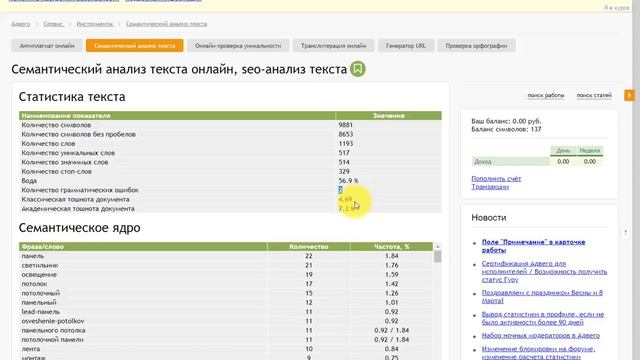Open the поиск работы link
This screenshot has height=360, width=640.
point(546,96)
